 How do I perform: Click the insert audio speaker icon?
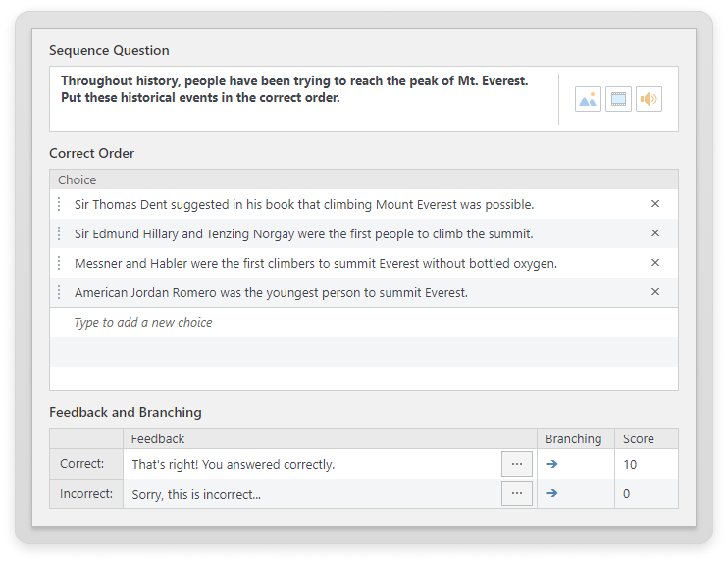[x=649, y=99]
